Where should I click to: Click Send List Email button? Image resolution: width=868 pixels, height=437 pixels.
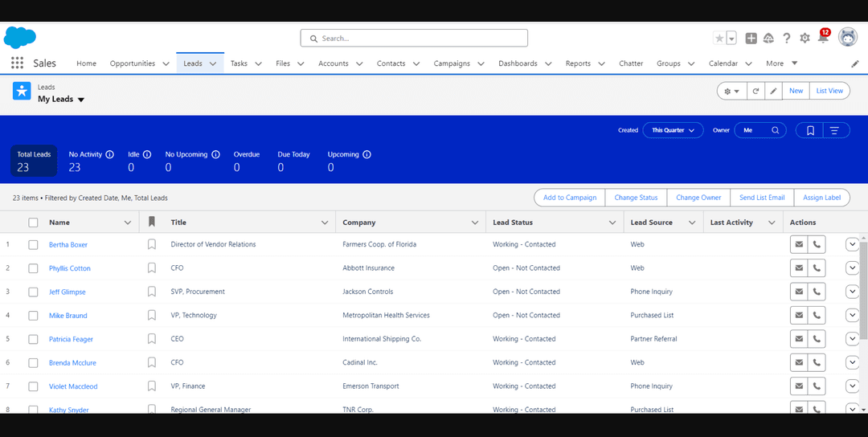coord(762,198)
